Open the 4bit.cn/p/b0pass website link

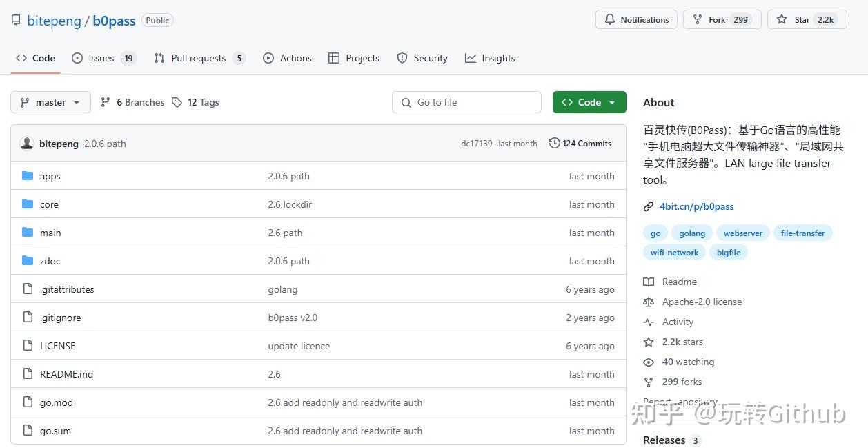(x=697, y=206)
